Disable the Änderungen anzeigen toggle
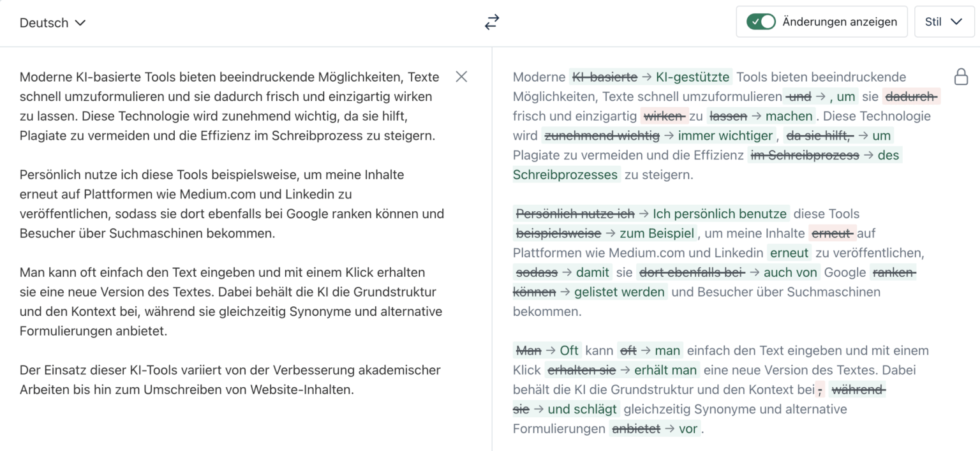This screenshot has height=451, width=980. [x=761, y=22]
